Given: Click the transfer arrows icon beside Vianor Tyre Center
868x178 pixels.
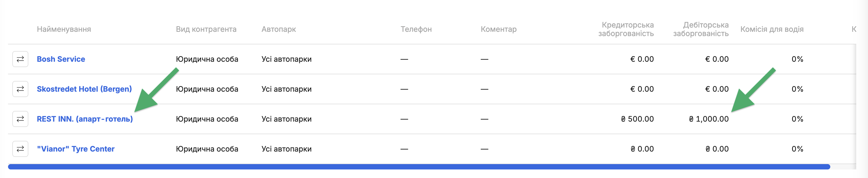Looking at the screenshot, I should [20, 149].
